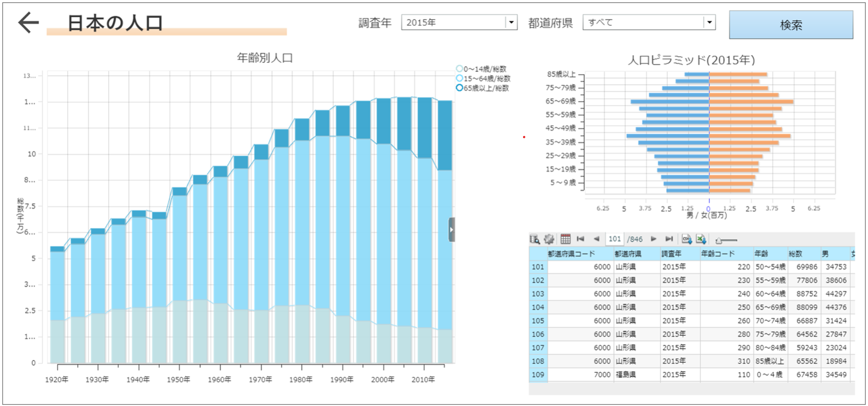
Task: Export table data as CSV
Action: pos(686,239)
